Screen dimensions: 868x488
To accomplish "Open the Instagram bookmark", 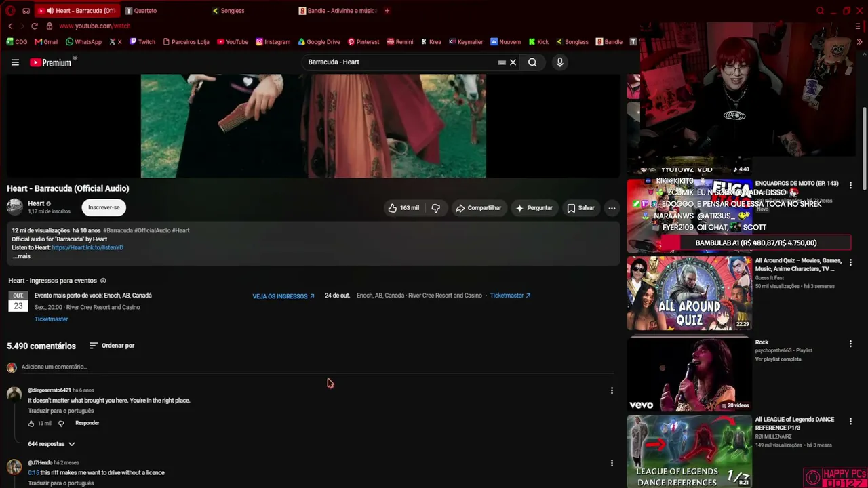I will click(273, 42).
